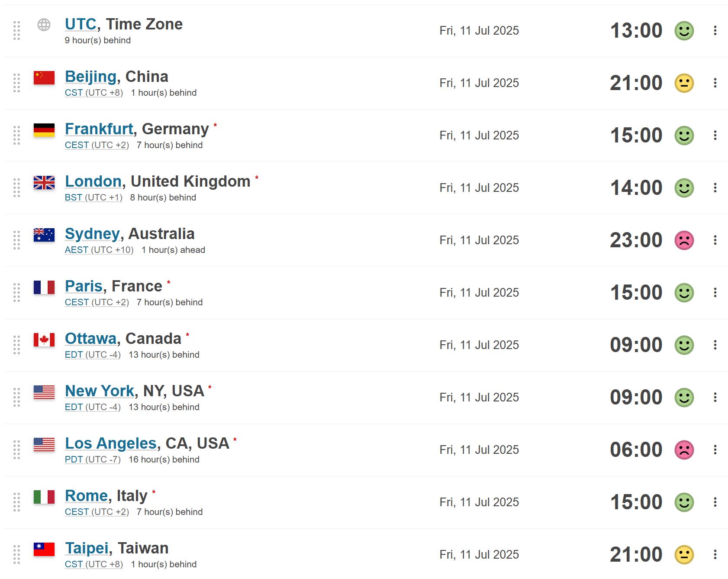Click the China flag icon

point(44,78)
